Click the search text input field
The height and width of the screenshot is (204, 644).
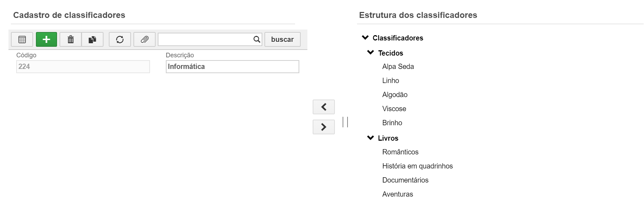coord(206,39)
